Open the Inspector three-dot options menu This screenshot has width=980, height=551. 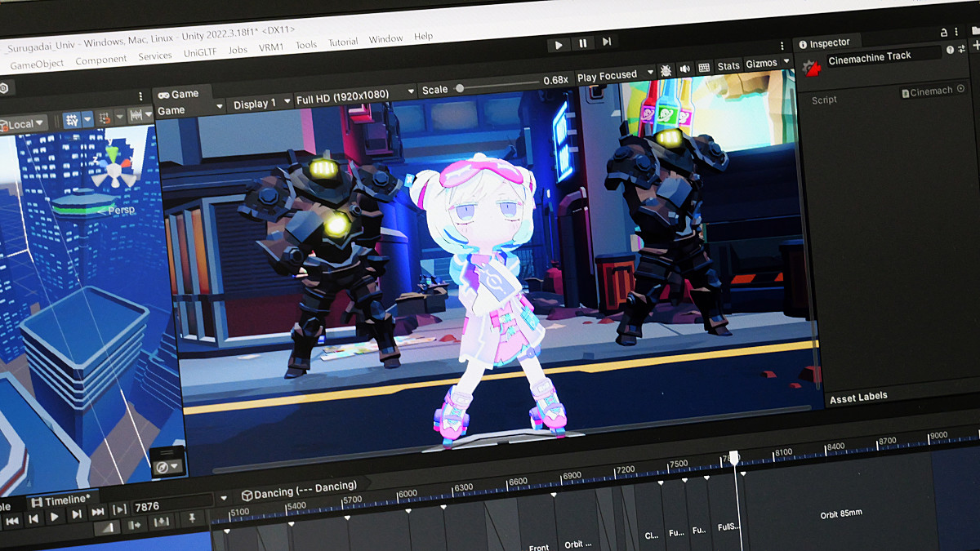955,30
